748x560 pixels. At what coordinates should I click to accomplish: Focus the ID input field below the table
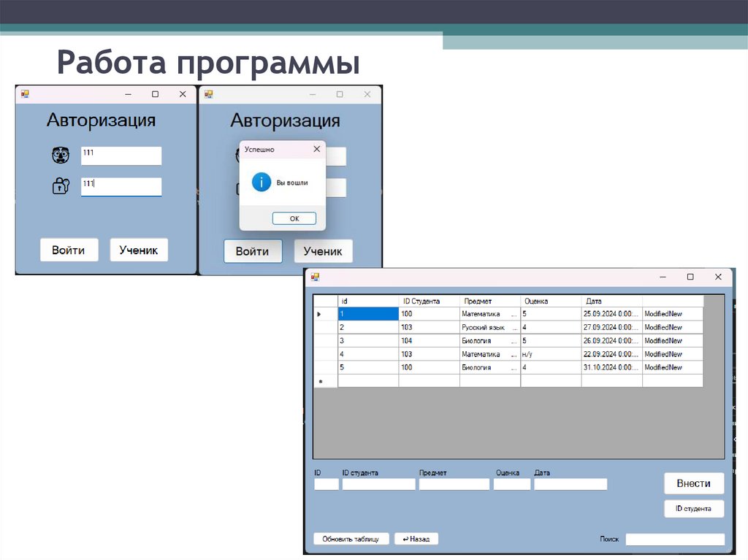pyautogui.click(x=327, y=485)
